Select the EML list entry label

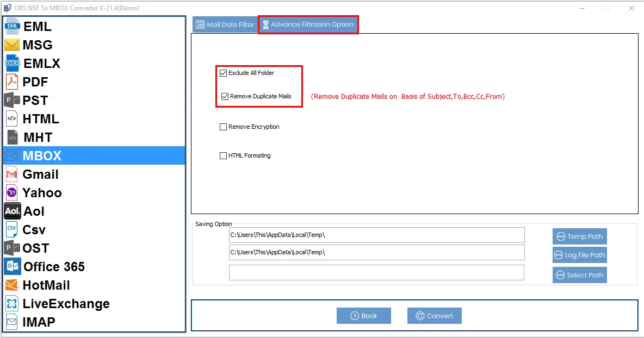38,26
